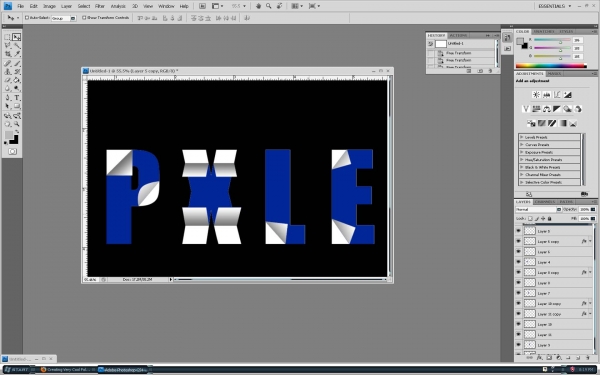Viewport: 600px width, 375px height.
Task: Toggle lock transparent pixels in Layers panel
Action: coord(530,218)
